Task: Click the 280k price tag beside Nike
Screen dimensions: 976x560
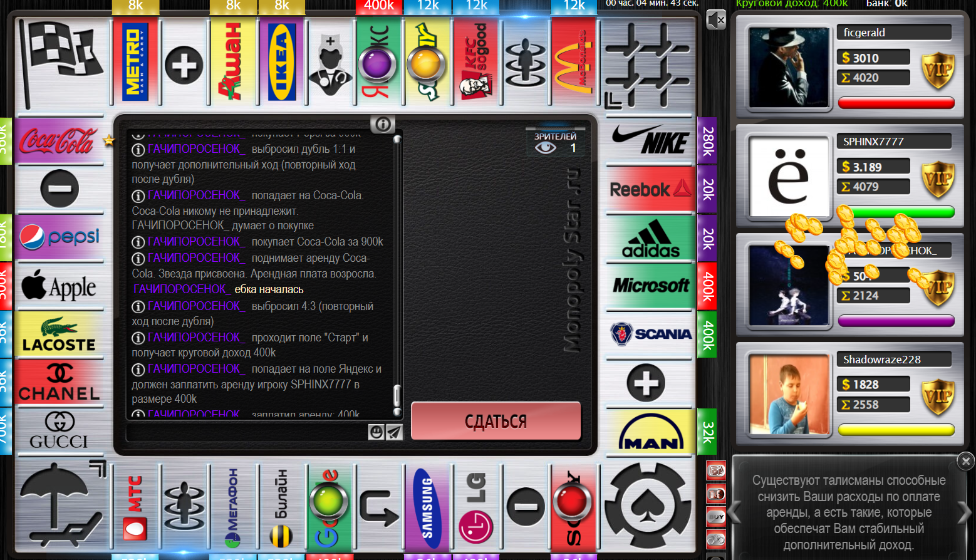Action: click(707, 140)
